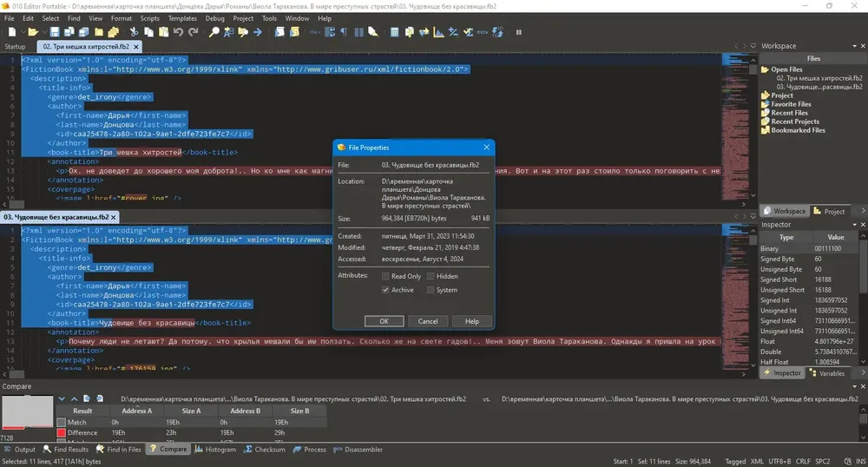This screenshot has width=868, height=467.
Task: Enable the Hidden attribute checkbox
Action: (x=431, y=276)
